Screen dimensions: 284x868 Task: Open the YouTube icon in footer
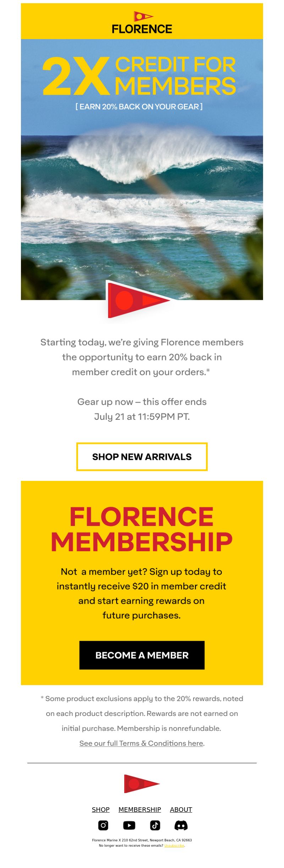[x=129, y=825]
